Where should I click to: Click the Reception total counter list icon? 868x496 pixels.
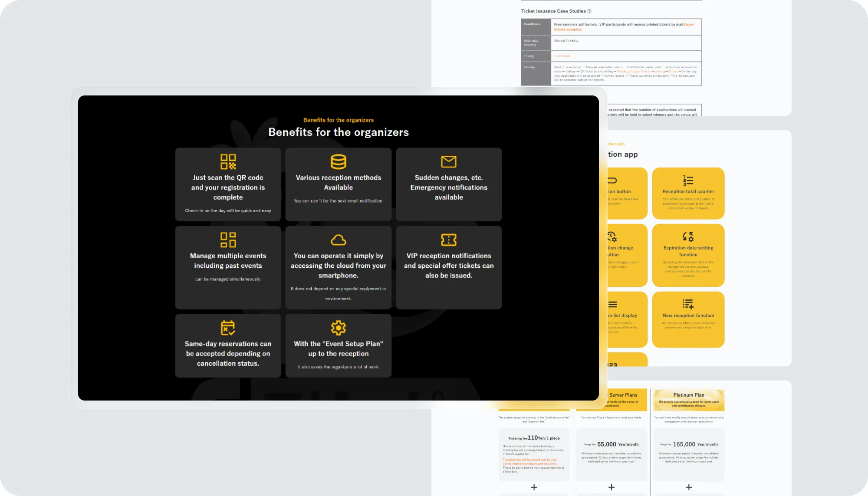coord(688,180)
